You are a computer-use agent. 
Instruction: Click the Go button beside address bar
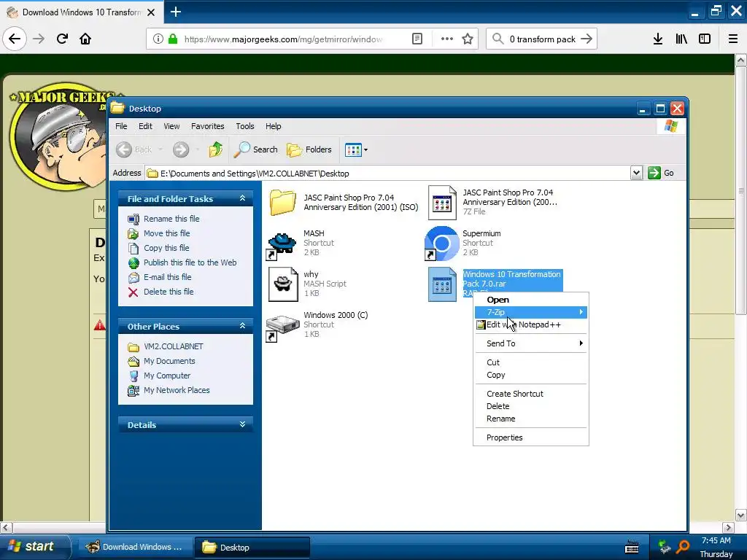(661, 173)
